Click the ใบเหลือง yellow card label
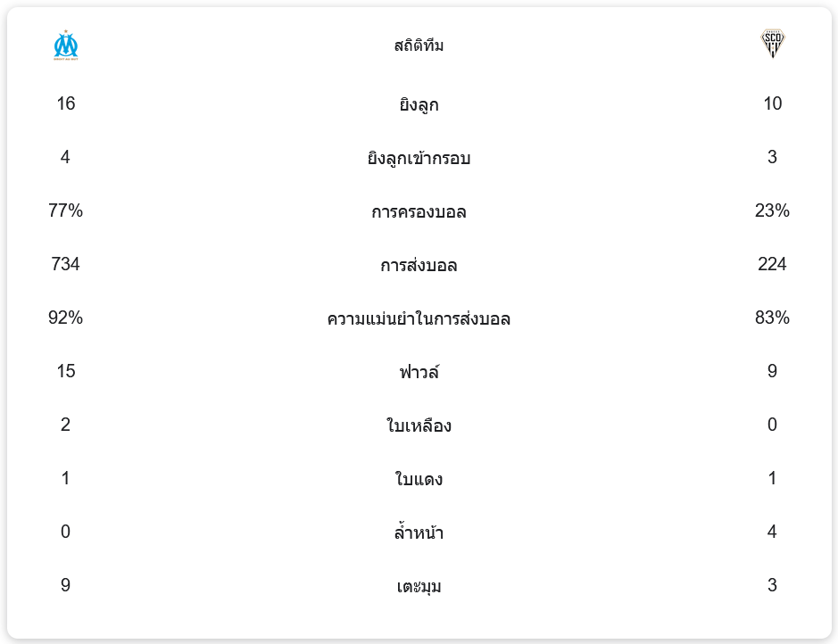 pos(419,425)
